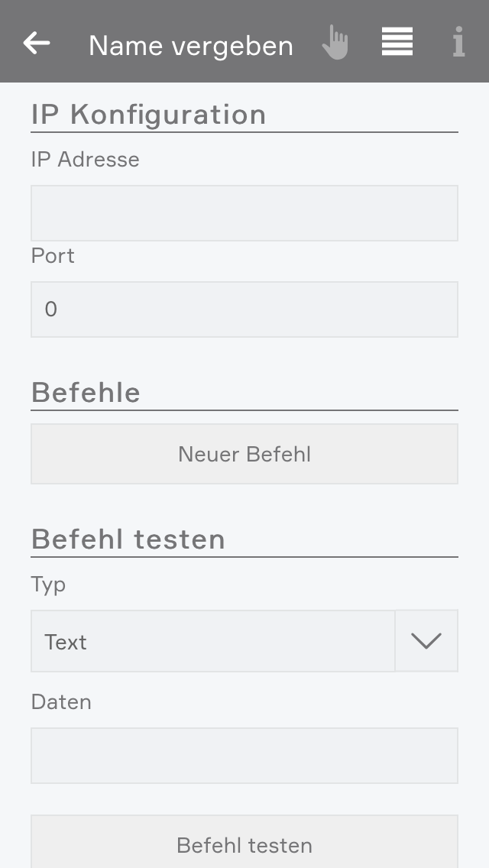
Task: Select the Port input field showing 0
Action: [244, 309]
